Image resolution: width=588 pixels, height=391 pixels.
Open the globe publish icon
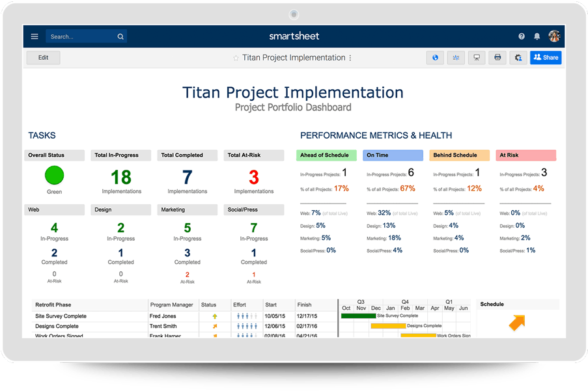tap(435, 58)
